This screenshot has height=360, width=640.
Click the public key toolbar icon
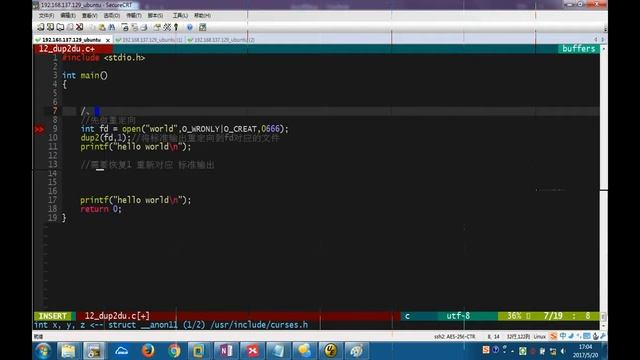[x=176, y=27]
